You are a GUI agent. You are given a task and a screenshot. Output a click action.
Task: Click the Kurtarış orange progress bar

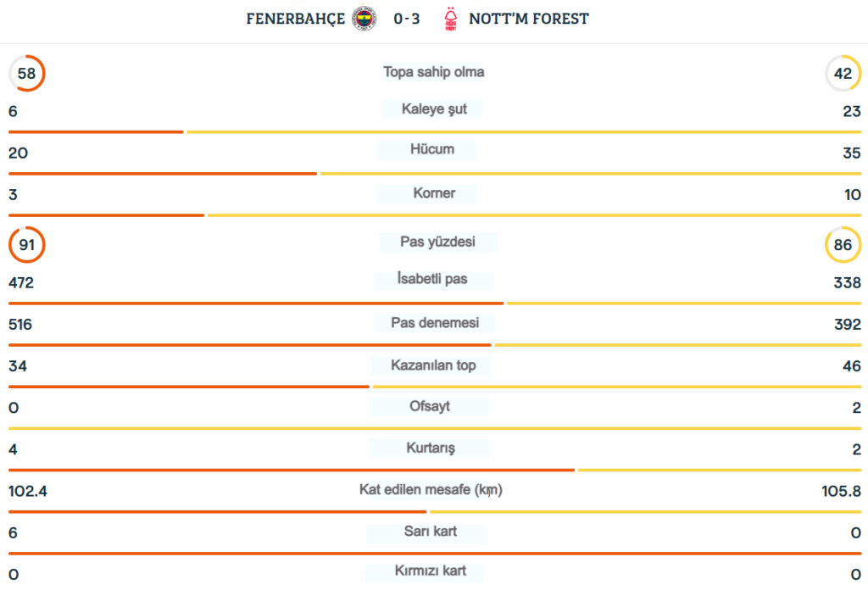click(292, 470)
